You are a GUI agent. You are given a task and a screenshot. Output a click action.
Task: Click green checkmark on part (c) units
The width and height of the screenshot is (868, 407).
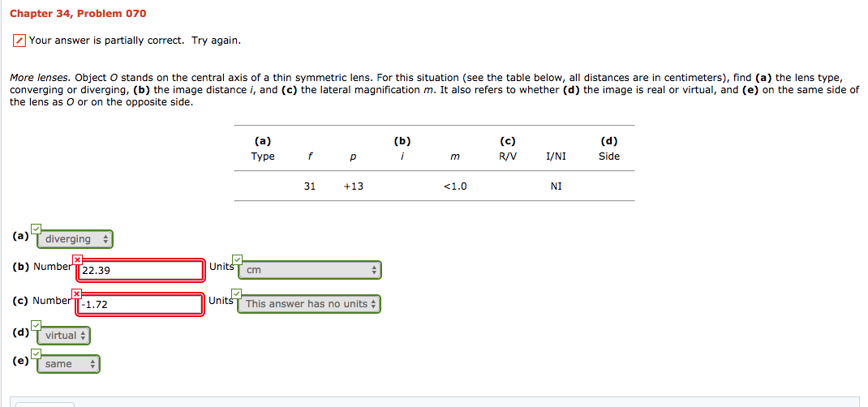click(237, 293)
